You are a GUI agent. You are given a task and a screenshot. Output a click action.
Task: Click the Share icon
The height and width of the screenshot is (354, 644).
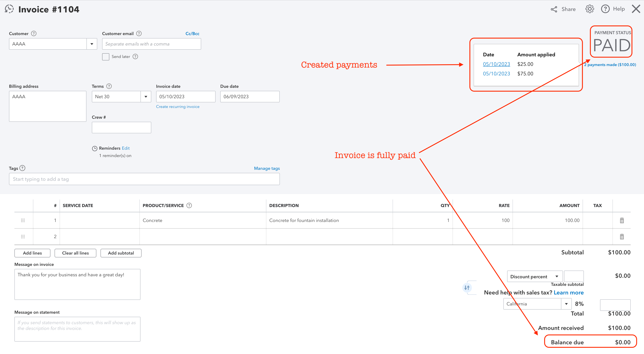(x=554, y=9)
